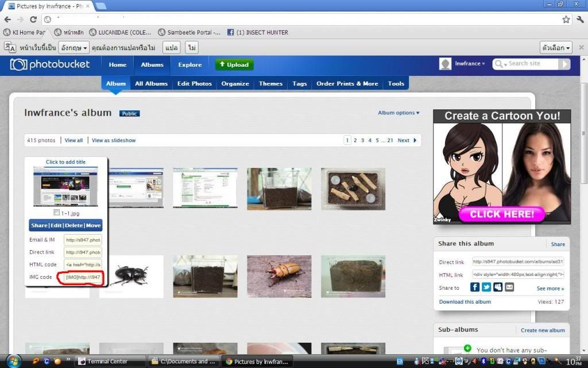This screenshot has height=368, width=588.
Task: Click the browser reload button
Action: coord(33,20)
